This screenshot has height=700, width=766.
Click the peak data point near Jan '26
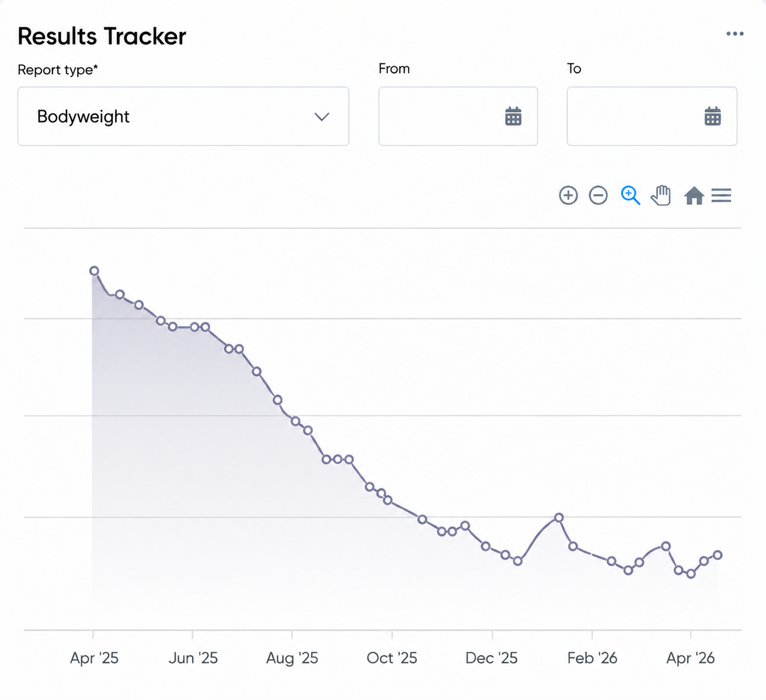559,517
